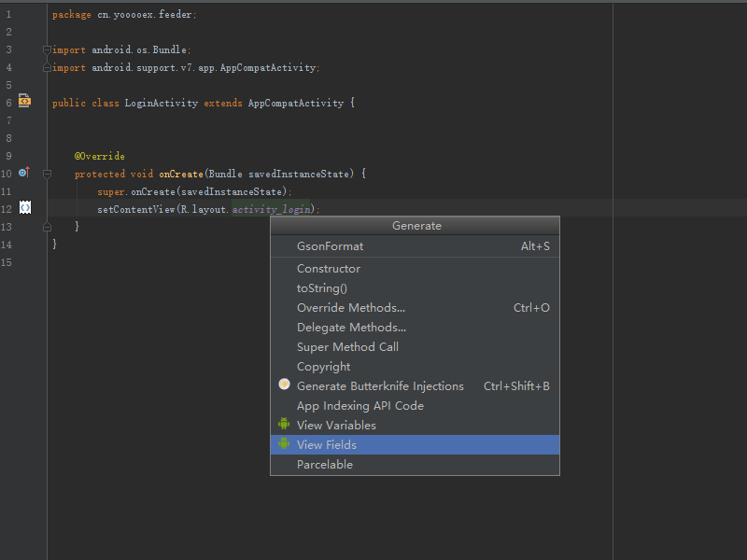
Task: Click the Butterknife icon beside Generate Butterknife Injections
Action: click(x=284, y=384)
